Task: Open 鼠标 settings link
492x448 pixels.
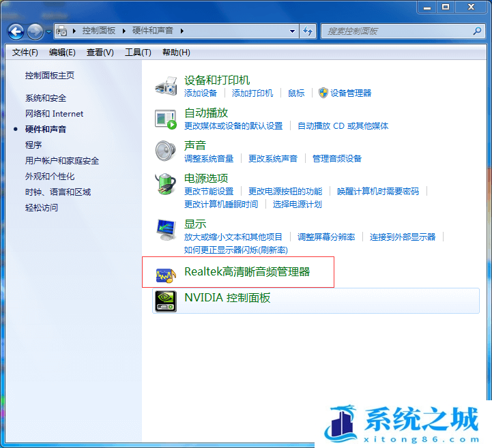Action: (296, 93)
